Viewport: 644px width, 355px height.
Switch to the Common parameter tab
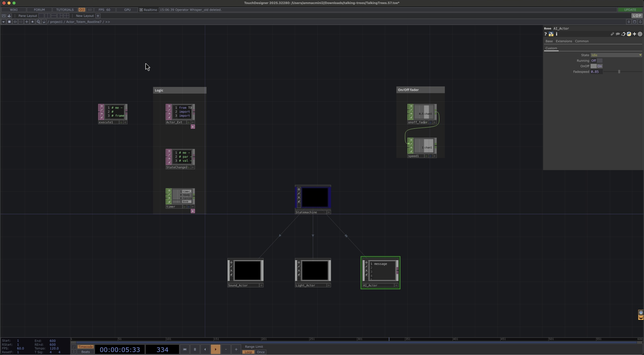click(x=582, y=41)
